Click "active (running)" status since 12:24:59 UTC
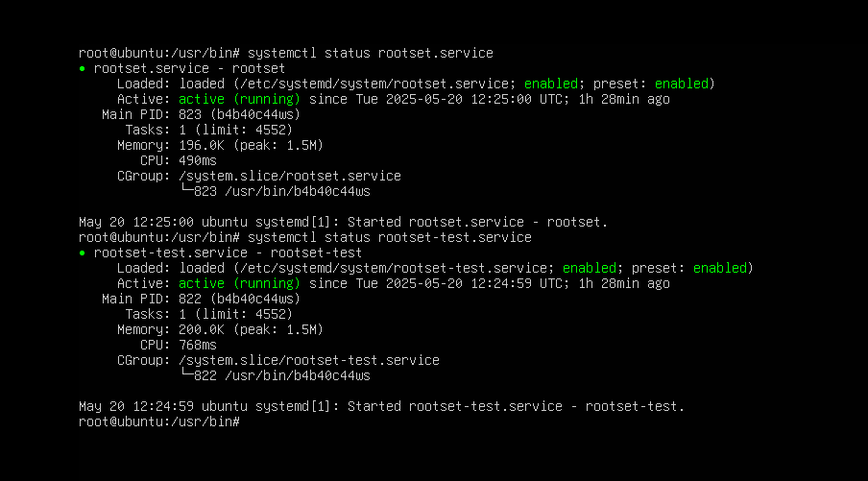868x481 pixels. point(239,283)
